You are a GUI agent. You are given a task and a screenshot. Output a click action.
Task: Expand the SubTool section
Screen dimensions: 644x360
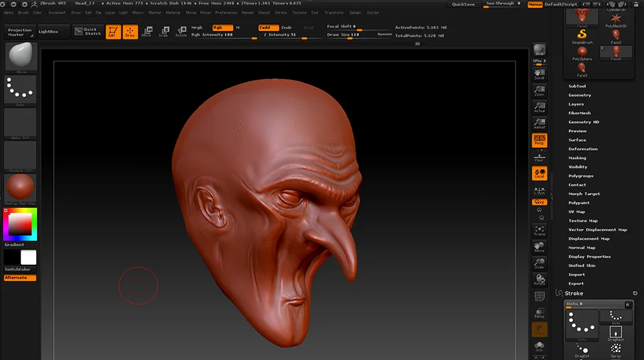(x=577, y=86)
